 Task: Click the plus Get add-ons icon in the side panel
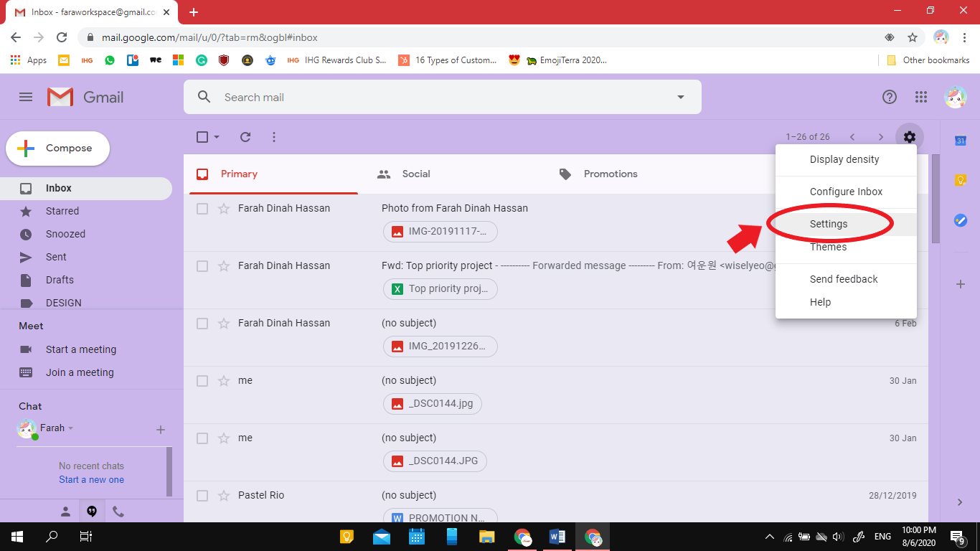point(961,284)
